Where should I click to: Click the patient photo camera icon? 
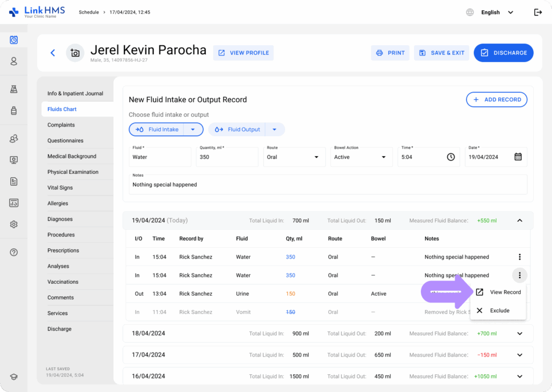coord(75,53)
